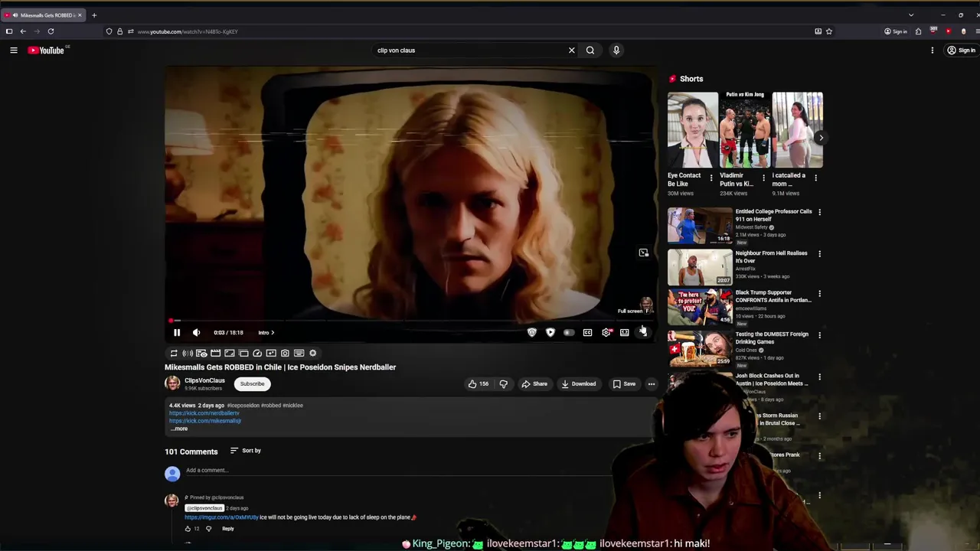980x551 pixels.
Task: Download the video
Action: pos(578,383)
